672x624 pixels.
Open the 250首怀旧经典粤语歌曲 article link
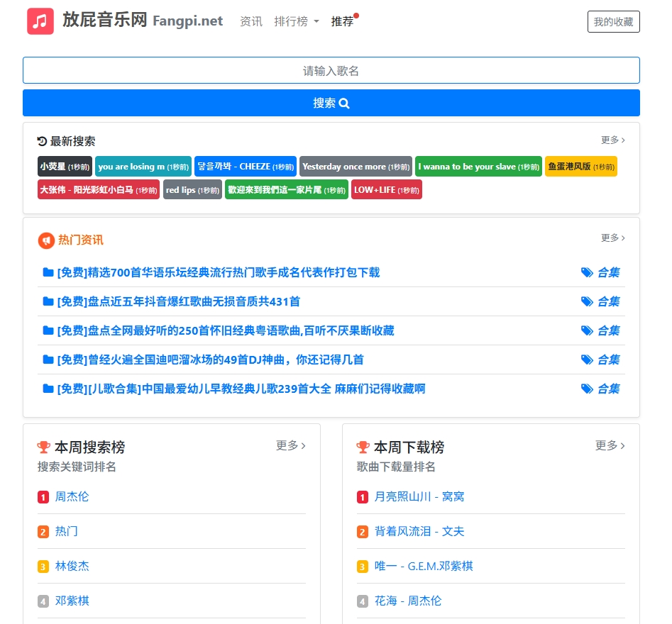coord(226,330)
